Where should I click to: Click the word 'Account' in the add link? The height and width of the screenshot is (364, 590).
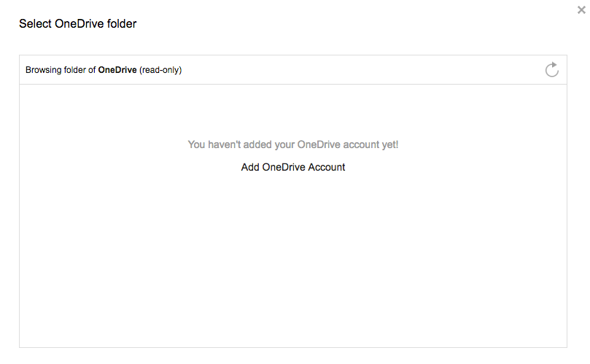tap(326, 167)
